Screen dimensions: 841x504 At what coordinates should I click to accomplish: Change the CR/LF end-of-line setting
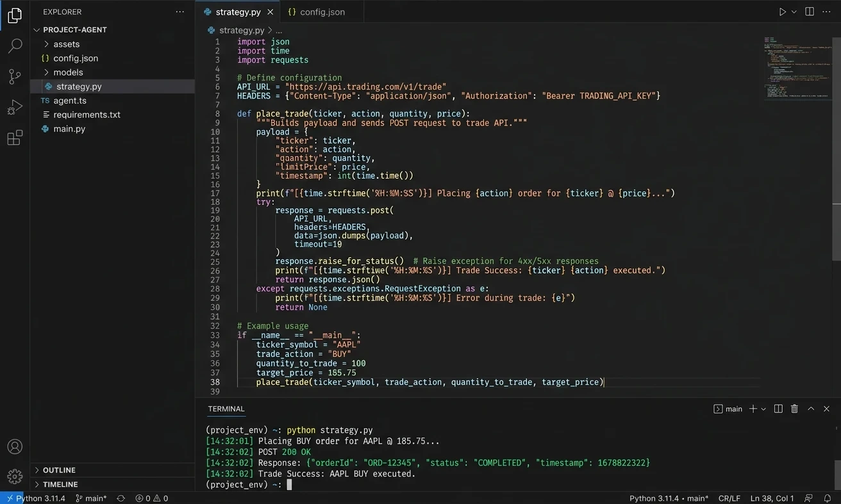[x=729, y=498]
